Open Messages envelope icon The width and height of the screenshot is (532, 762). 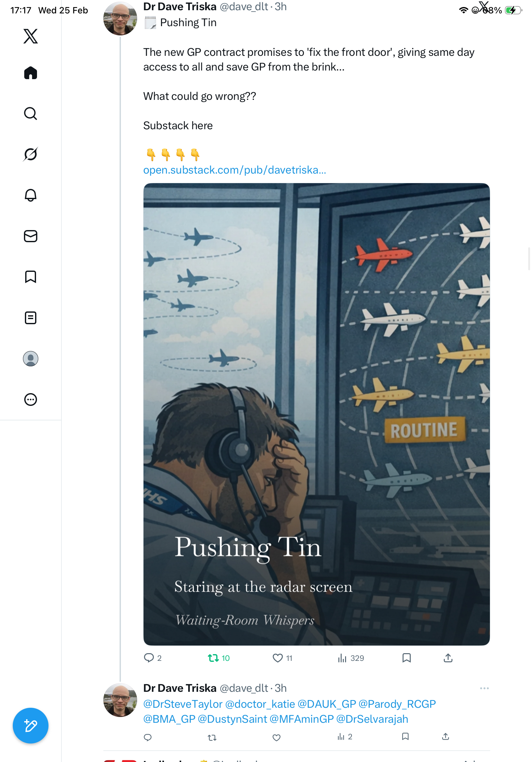click(31, 236)
